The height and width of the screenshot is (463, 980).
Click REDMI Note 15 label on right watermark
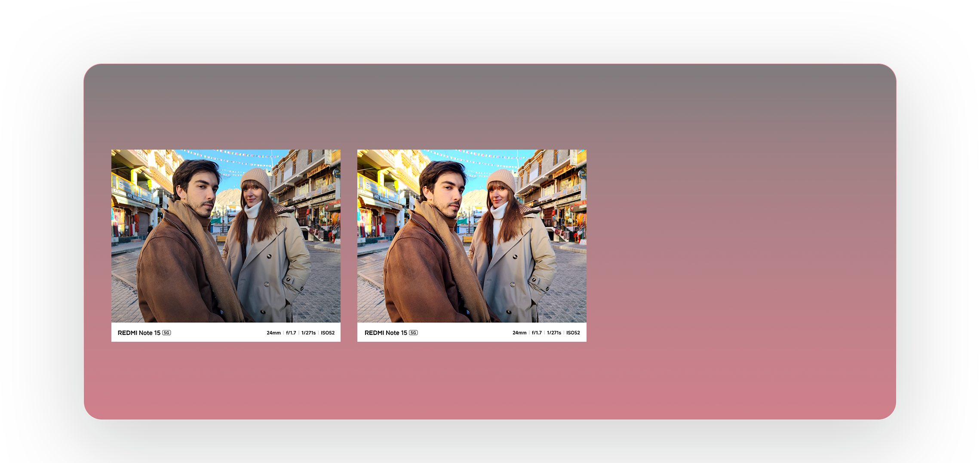386,333
